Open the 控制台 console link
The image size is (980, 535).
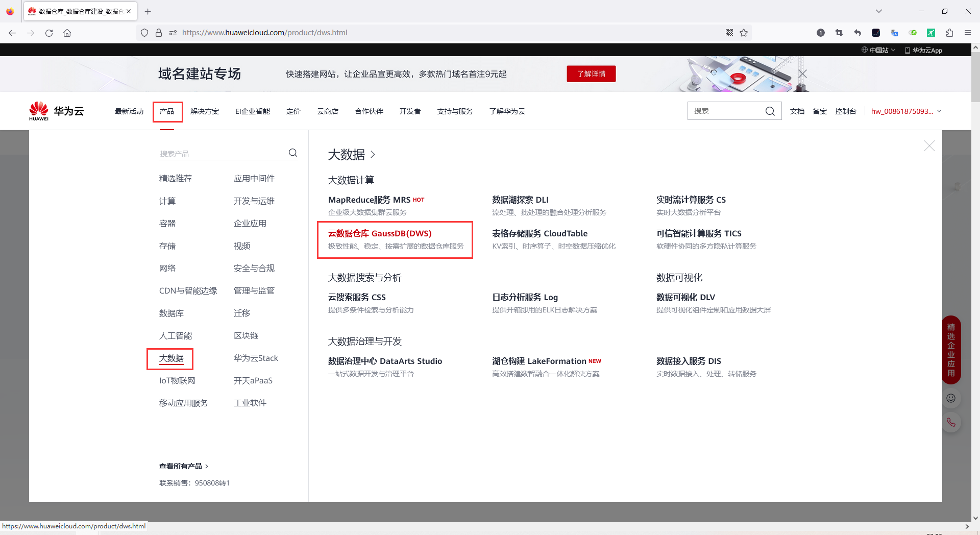point(846,111)
